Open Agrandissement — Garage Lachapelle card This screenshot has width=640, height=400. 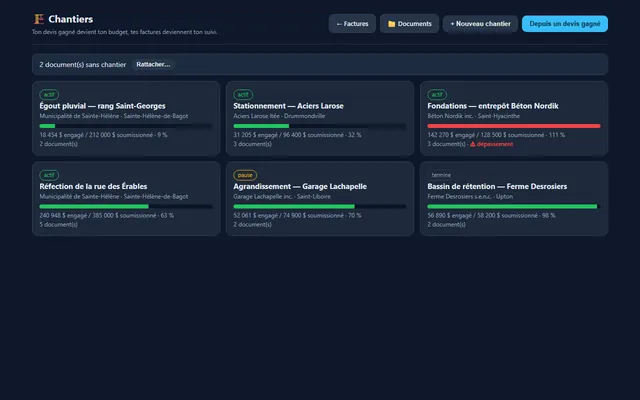[x=320, y=199]
